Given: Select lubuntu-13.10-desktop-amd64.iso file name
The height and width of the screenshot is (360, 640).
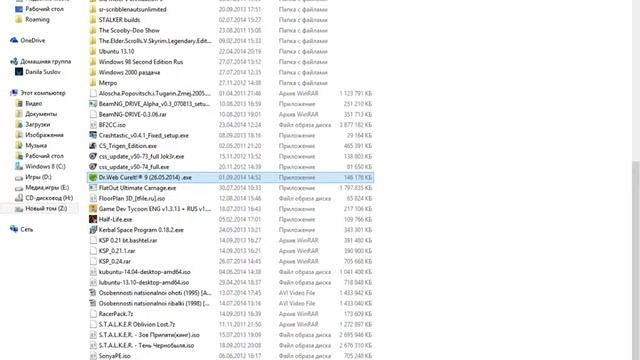Looking at the screenshot, I should tap(144, 282).
